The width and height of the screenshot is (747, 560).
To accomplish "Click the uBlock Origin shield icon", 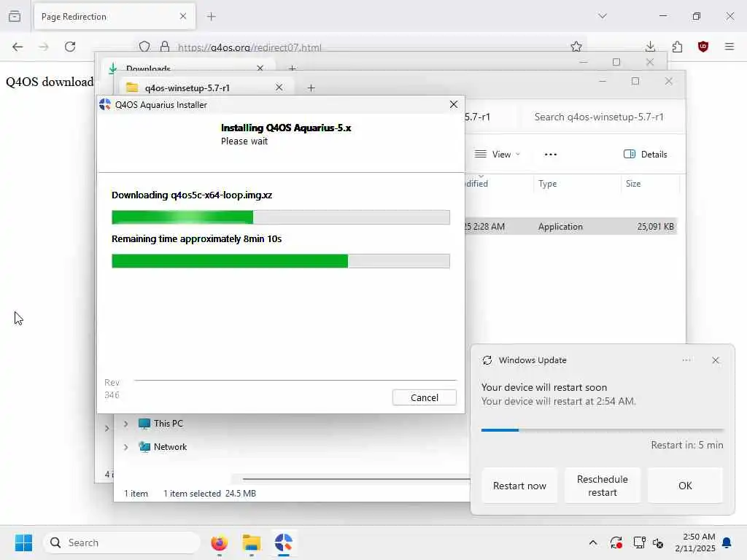I will [703, 47].
